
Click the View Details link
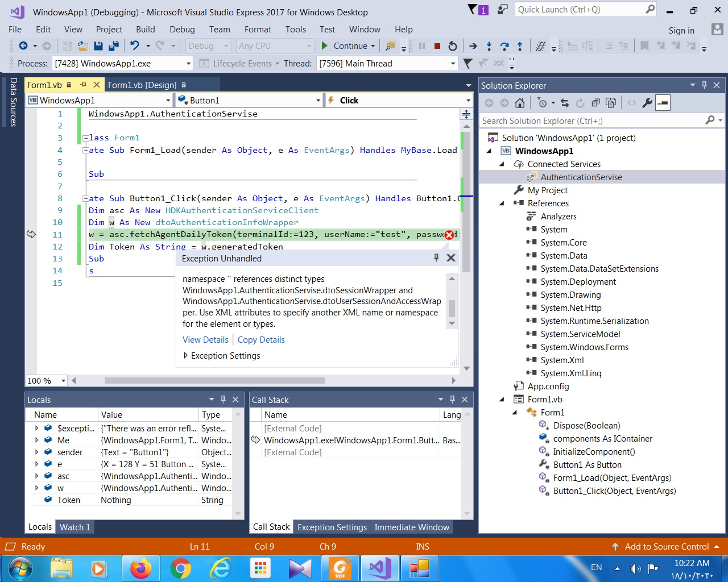[x=205, y=340]
